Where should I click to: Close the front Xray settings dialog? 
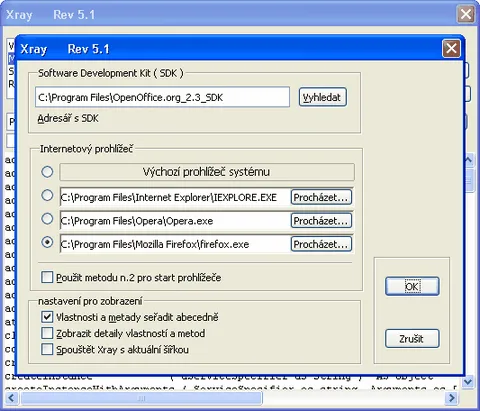pos(451,49)
